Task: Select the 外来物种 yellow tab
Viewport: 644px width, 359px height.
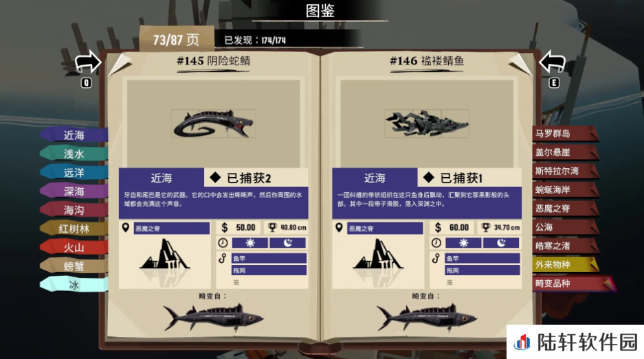Action: pyautogui.click(x=565, y=265)
